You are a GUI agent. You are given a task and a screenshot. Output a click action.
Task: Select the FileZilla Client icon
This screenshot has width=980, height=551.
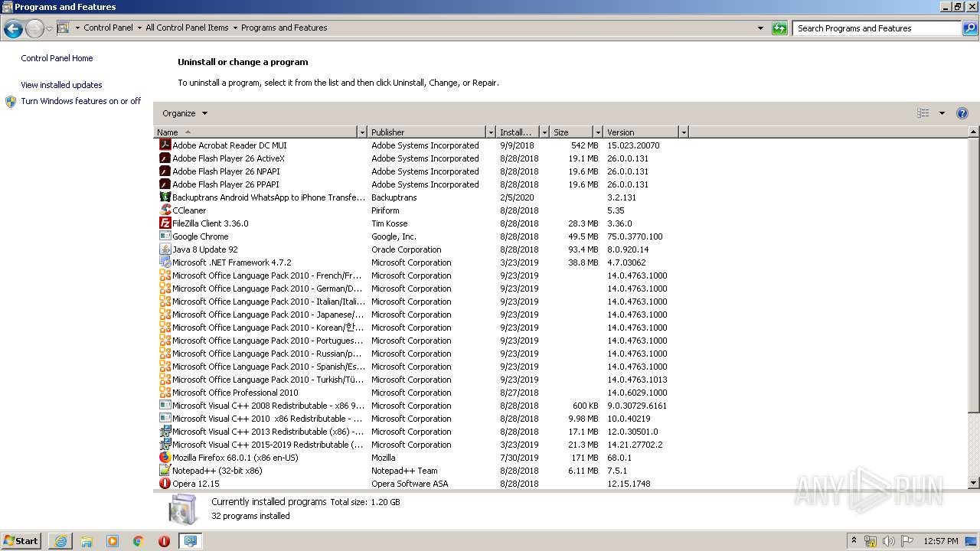(x=165, y=223)
